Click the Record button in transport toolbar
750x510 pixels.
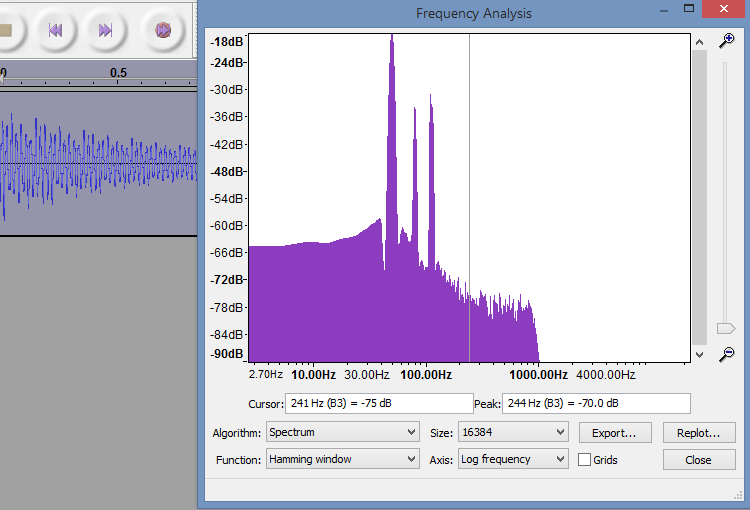click(163, 31)
